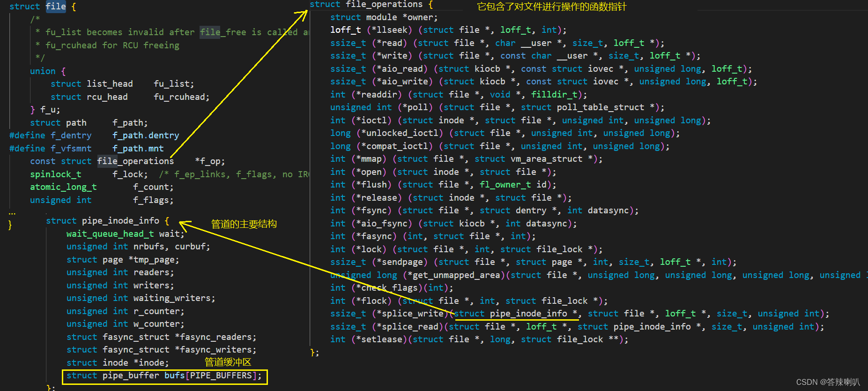Click 'struct pipe_buffer bufs[PIPE_BUFFERS];' line
The height and width of the screenshot is (391, 868).
click(x=164, y=376)
